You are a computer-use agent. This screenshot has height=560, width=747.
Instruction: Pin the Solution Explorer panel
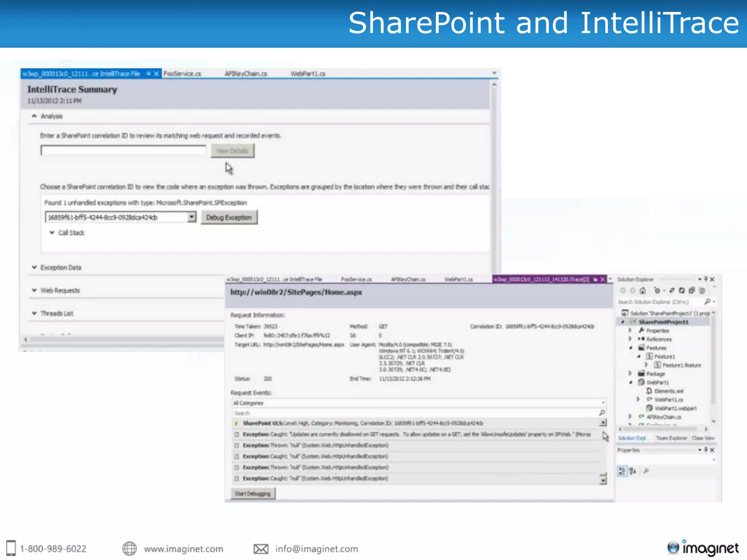pos(706,279)
